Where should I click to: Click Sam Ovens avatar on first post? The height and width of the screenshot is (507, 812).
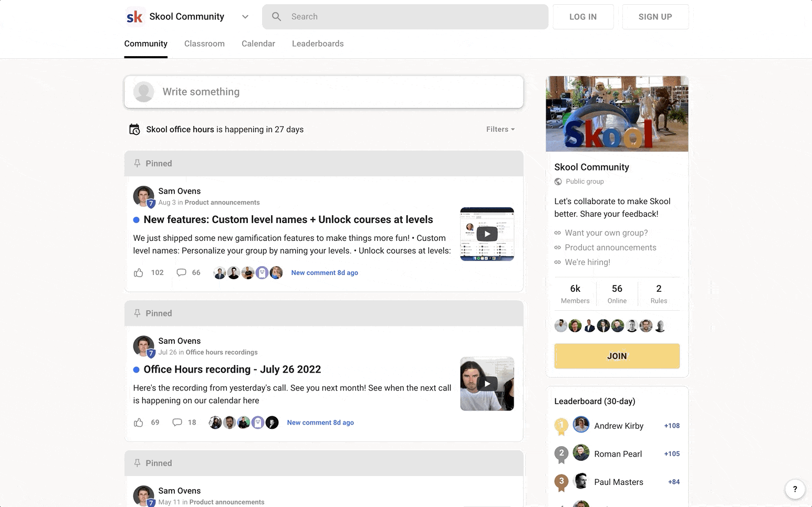coord(143,196)
